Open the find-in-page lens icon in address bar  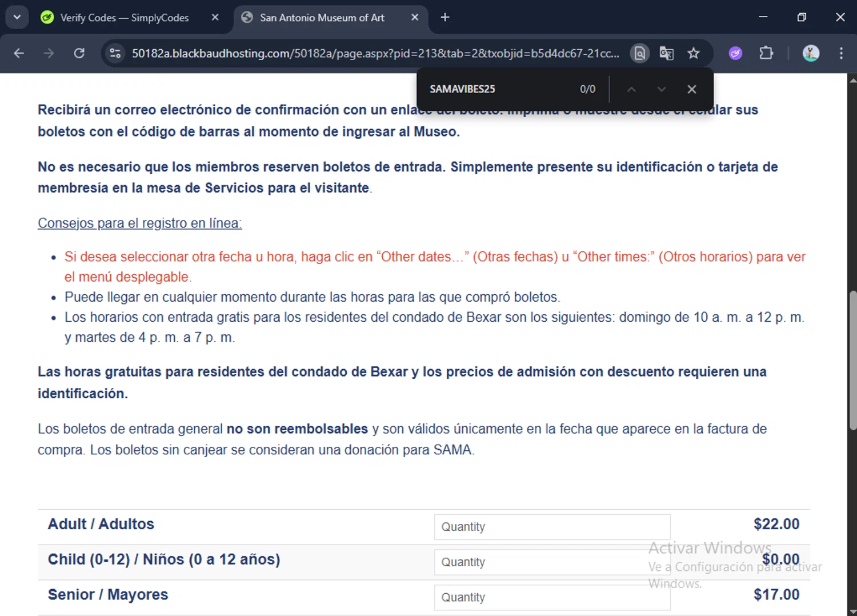640,53
